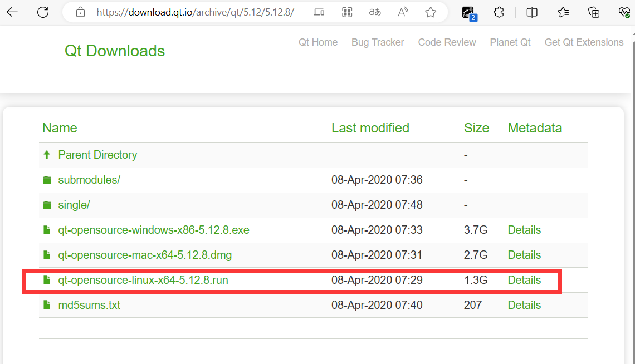Open the Collections icon
Viewport: 635px width, 364px height.
coord(594,12)
